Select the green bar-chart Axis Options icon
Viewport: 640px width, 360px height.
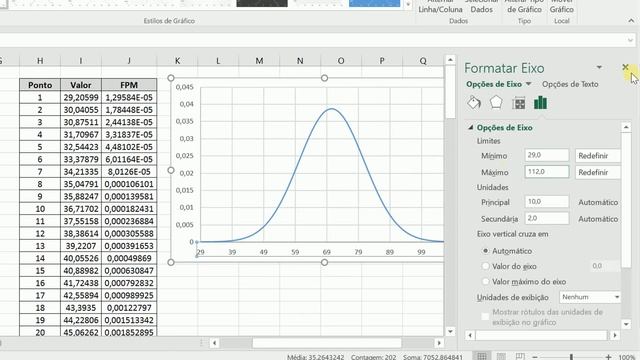pyautogui.click(x=540, y=103)
